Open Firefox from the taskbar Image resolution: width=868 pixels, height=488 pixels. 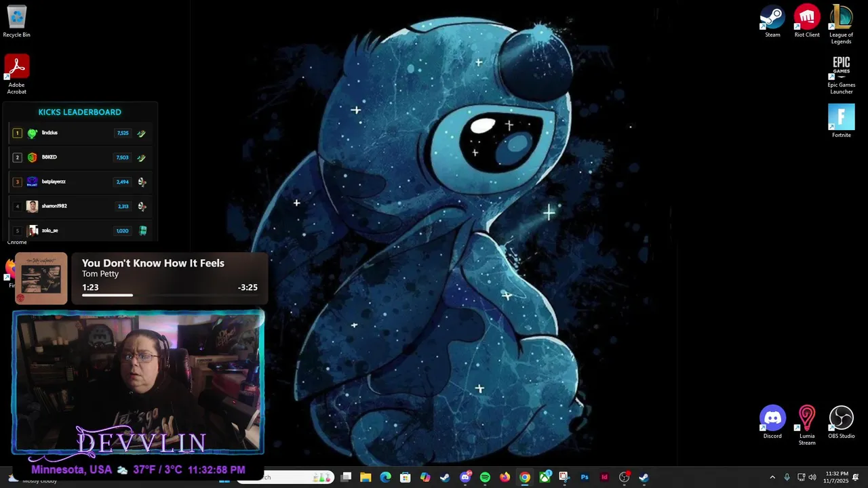pyautogui.click(x=505, y=477)
